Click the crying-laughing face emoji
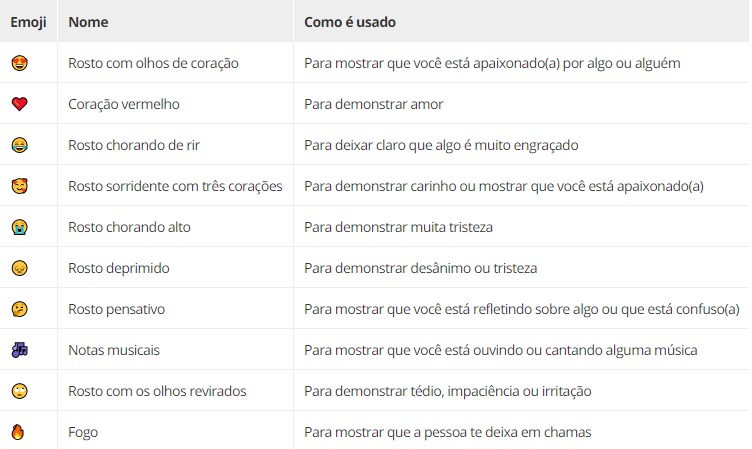752x449 pixels. 20,145
